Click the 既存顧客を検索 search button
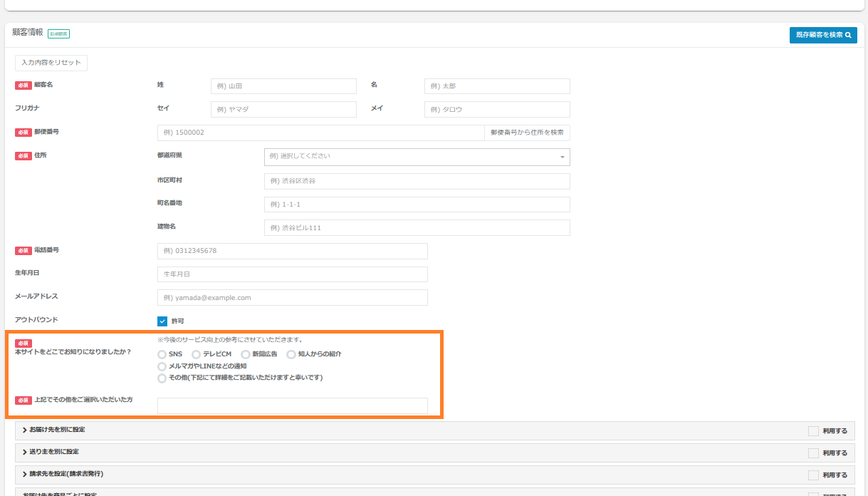 pos(822,35)
